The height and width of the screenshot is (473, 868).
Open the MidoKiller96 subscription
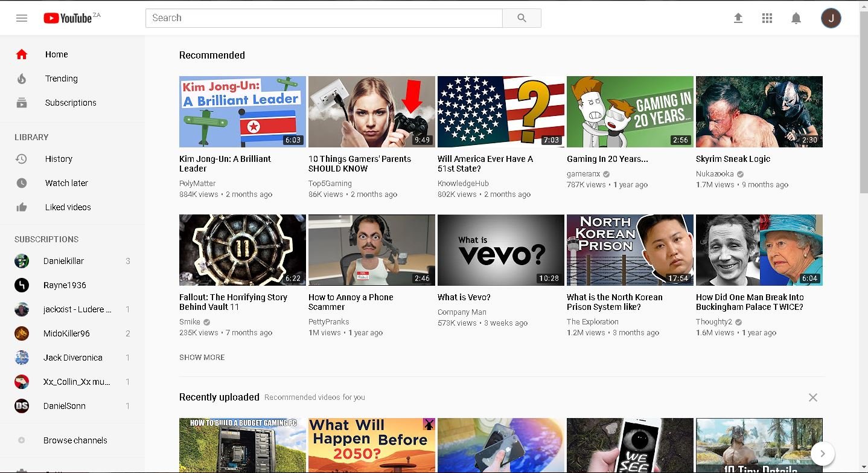pyautogui.click(x=72, y=333)
